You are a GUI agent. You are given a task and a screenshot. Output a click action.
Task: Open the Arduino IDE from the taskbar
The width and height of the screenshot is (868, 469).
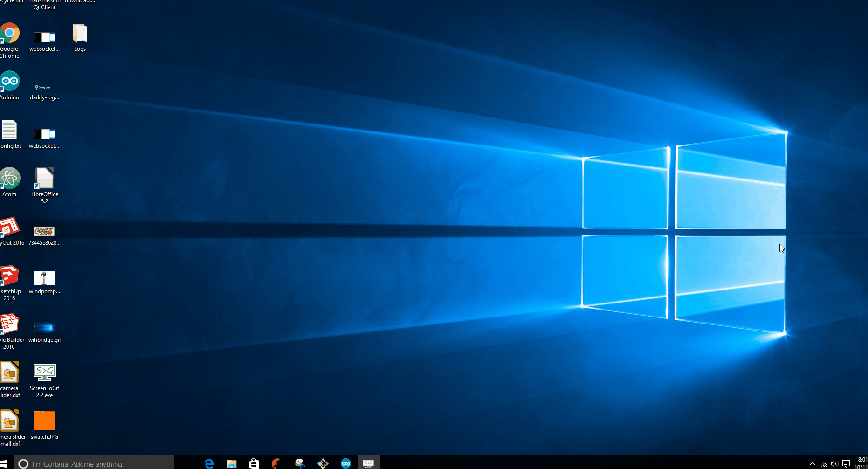345,463
